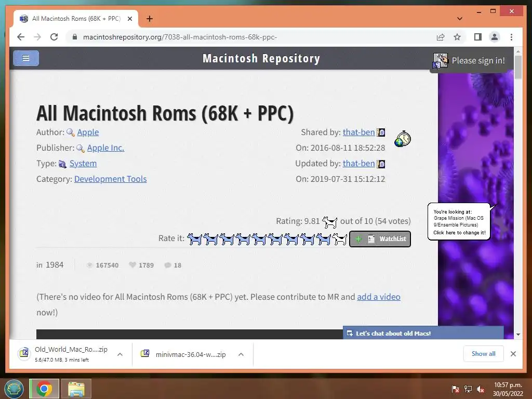Click dogcow icon beside Rating 9.81
Screen dimensions: 532x399
329,222
